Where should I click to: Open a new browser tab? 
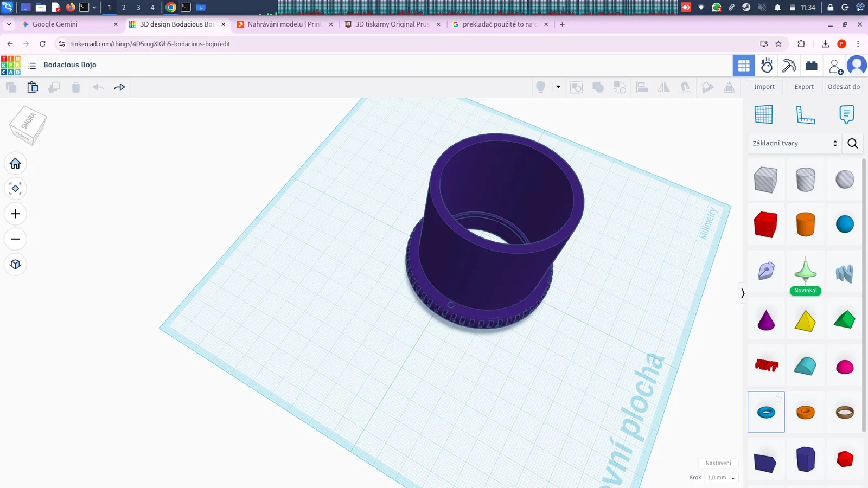click(563, 24)
